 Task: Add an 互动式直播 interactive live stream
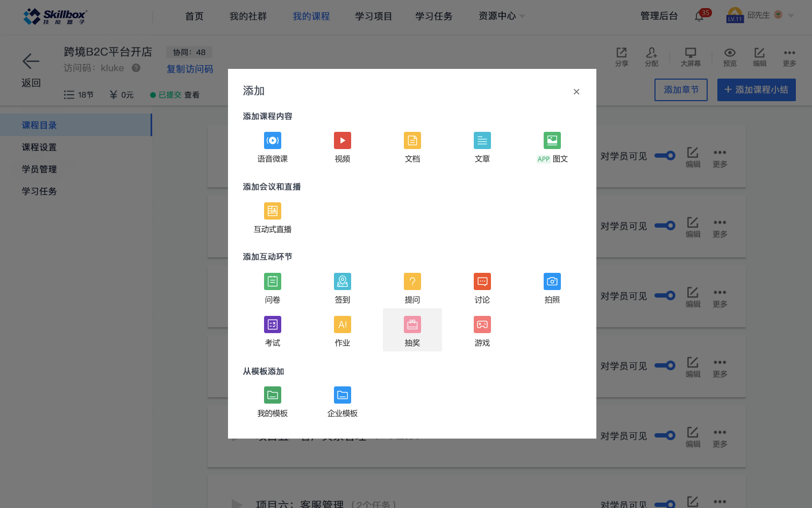coord(273,211)
